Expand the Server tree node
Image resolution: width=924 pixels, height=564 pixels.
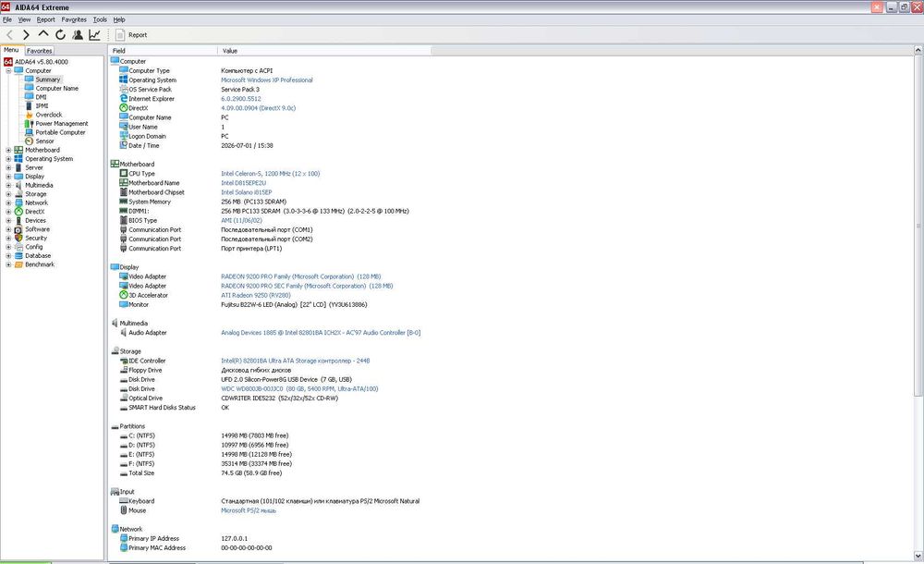tap(8, 167)
